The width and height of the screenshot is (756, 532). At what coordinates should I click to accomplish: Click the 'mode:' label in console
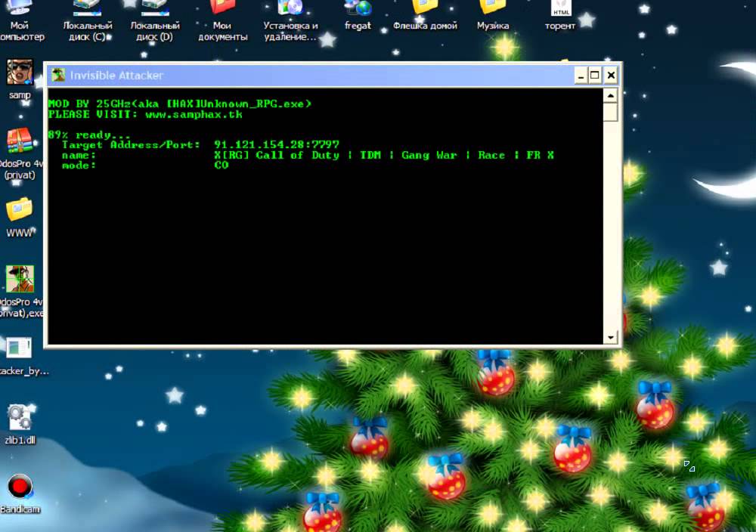point(79,165)
